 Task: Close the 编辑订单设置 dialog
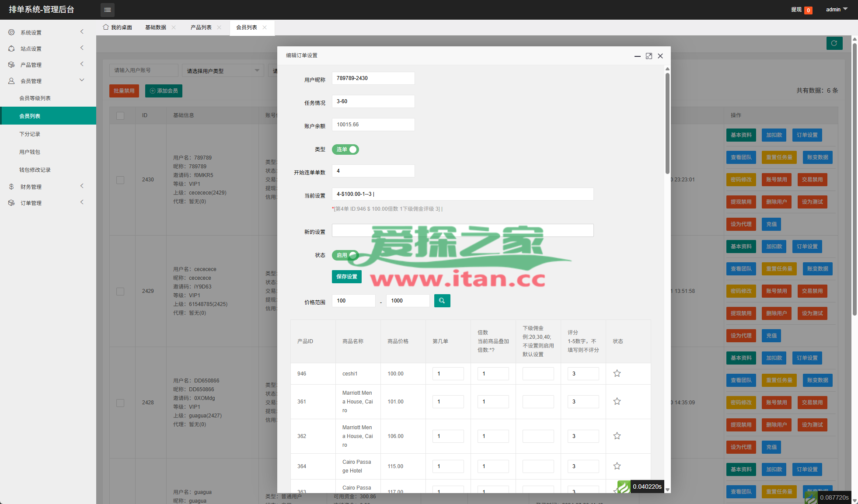tap(660, 56)
